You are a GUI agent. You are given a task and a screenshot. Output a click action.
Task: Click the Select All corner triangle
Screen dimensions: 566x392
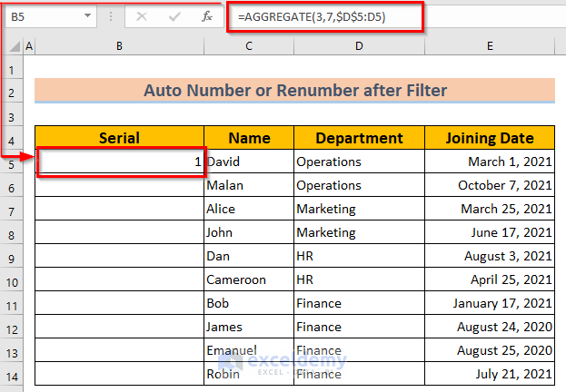(15, 46)
